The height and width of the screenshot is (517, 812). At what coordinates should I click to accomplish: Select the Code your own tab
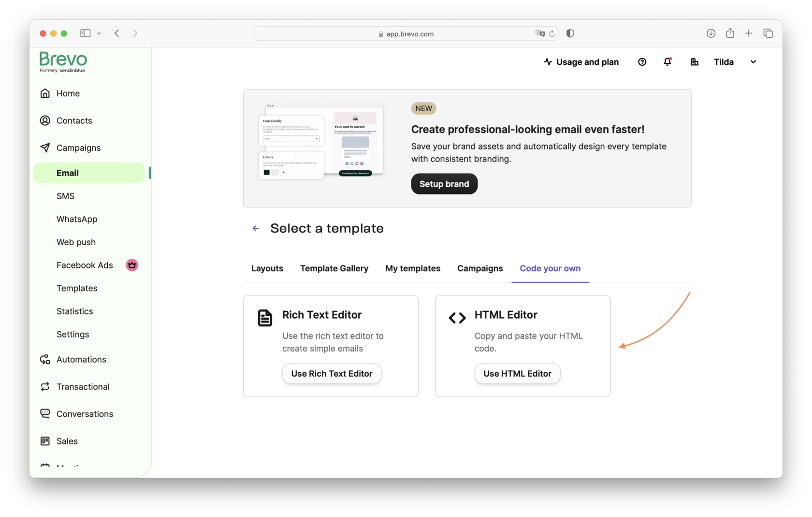(x=550, y=268)
